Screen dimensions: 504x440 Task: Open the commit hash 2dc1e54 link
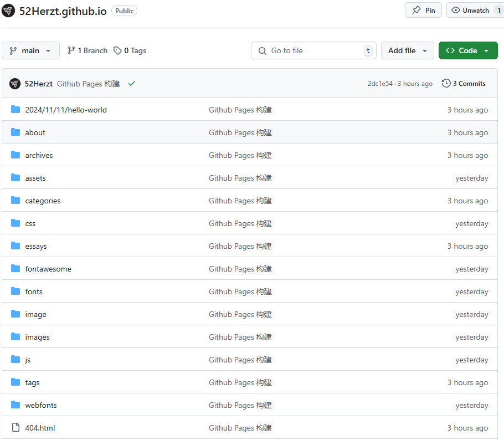380,84
